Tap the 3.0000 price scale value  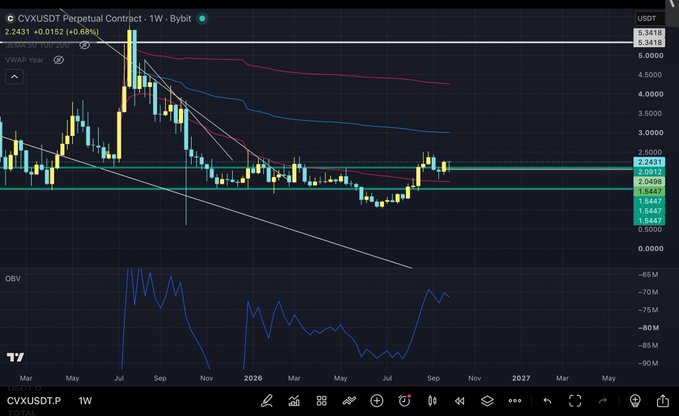pyautogui.click(x=650, y=132)
